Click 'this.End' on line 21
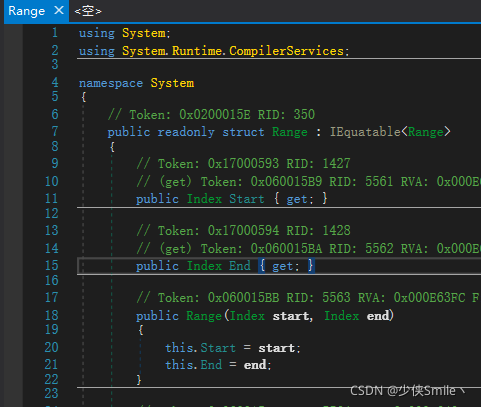Image resolution: width=481 pixels, height=407 pixels. (x=194, y=365)
